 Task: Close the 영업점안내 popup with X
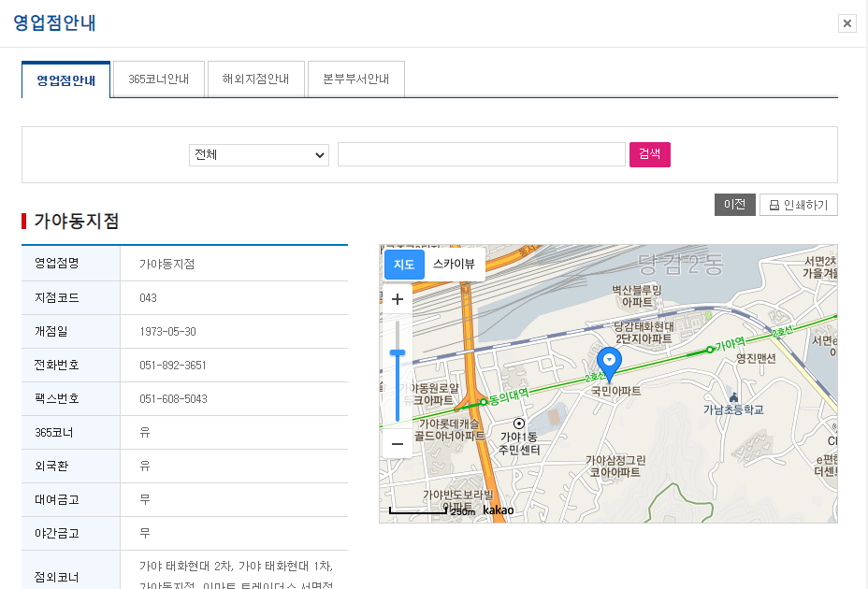coord(847,23)
